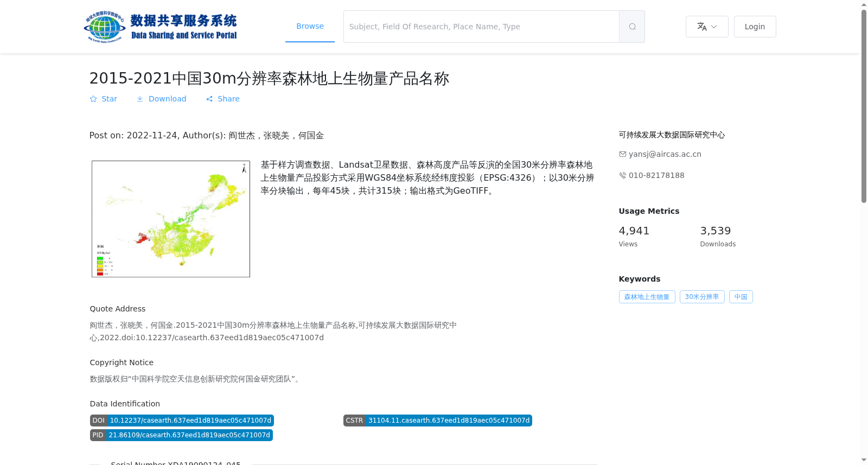Click the star icon beside Star
This screenshot has height=465, width=868.
pyautogui.click(x=93, y=99)
